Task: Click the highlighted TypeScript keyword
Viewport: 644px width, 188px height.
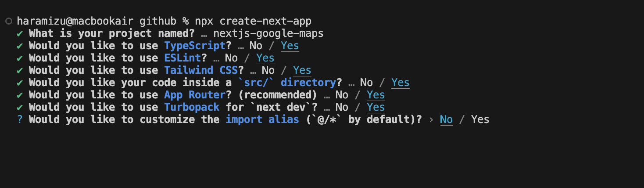Action: pyautogui.click(x=195, y=46)
